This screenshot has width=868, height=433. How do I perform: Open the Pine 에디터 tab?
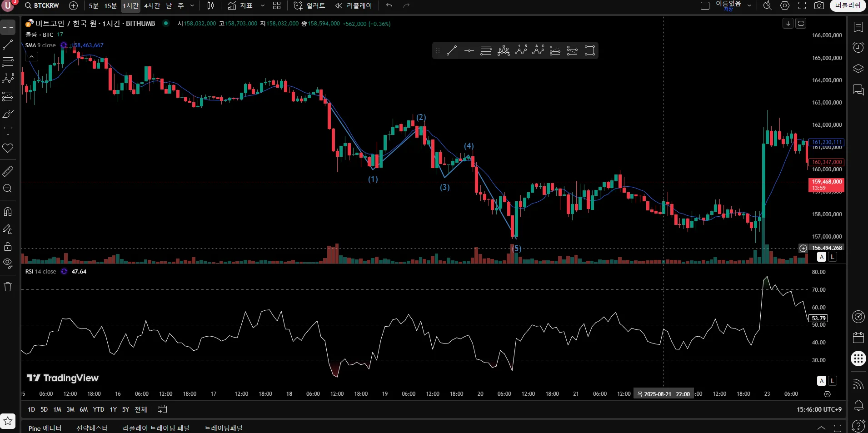click(45, 428)
